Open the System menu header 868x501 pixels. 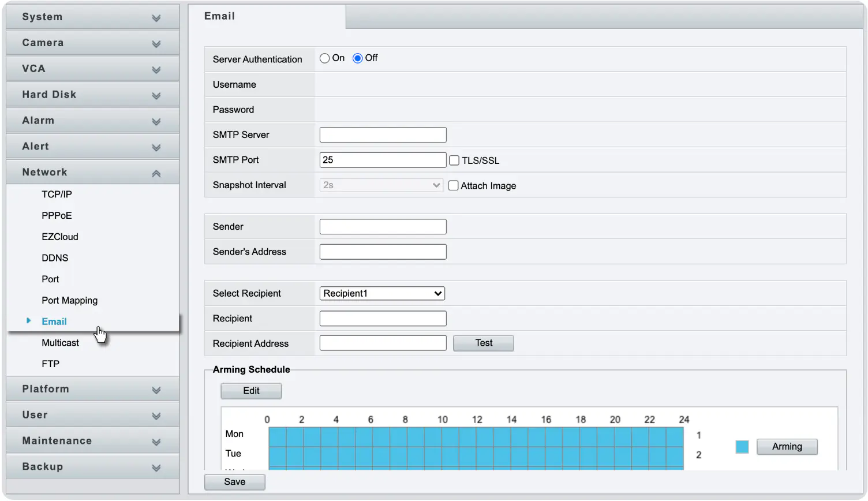click(92, 17)
